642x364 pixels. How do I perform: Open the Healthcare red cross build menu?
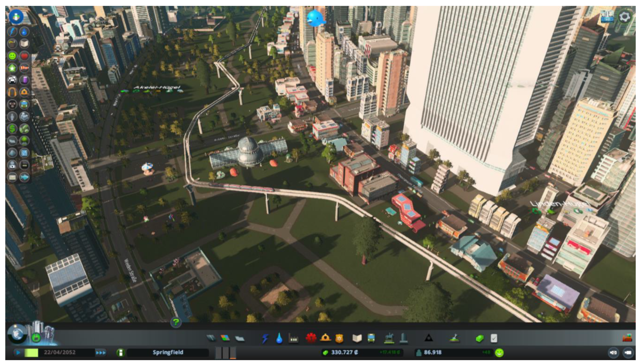(x=311, y=338)
